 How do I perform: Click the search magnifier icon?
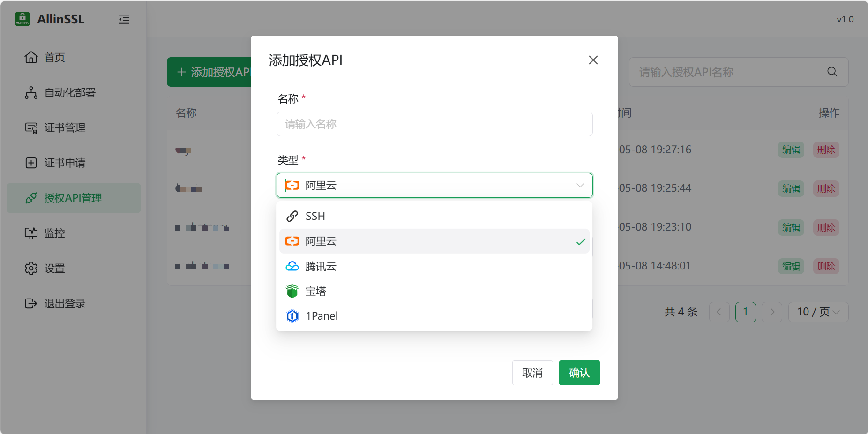(x=832, y=72)
